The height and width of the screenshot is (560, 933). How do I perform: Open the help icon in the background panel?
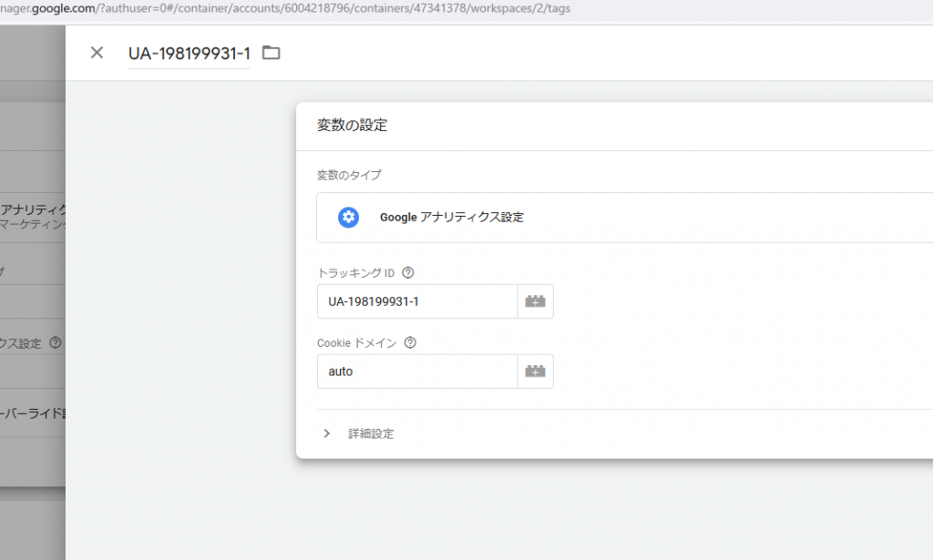56,343
